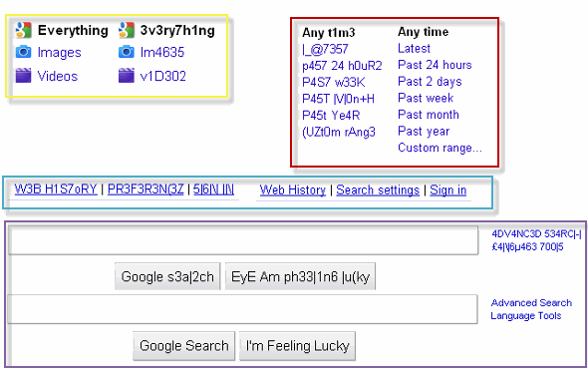
Task: Choose the |_@7357 time filter
Action: pyautogui.click(x=325, y=49)
